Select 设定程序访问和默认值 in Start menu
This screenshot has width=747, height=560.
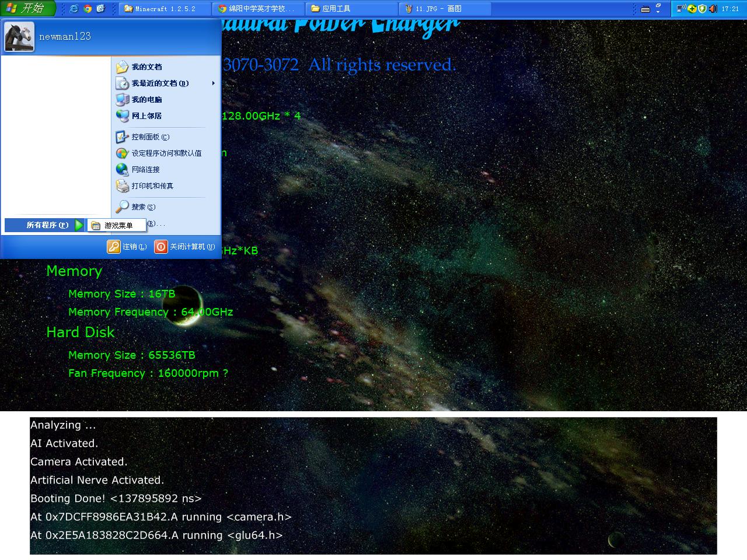[166, 153]
